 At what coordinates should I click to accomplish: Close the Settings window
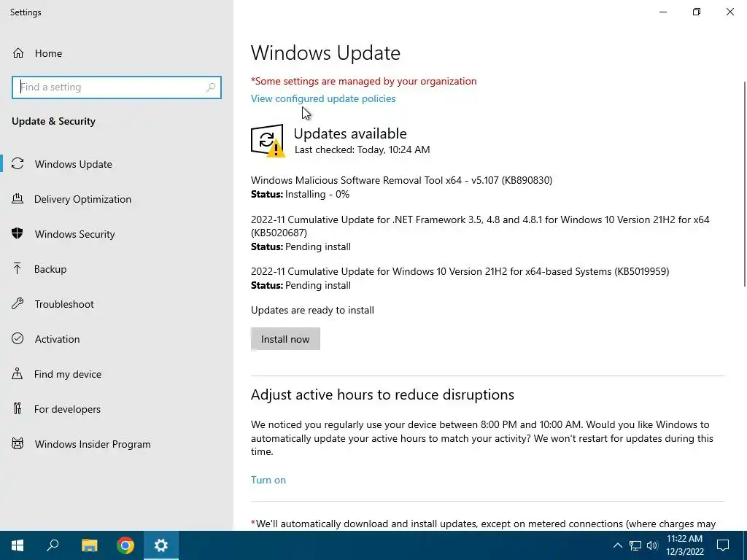pos(729,12)
